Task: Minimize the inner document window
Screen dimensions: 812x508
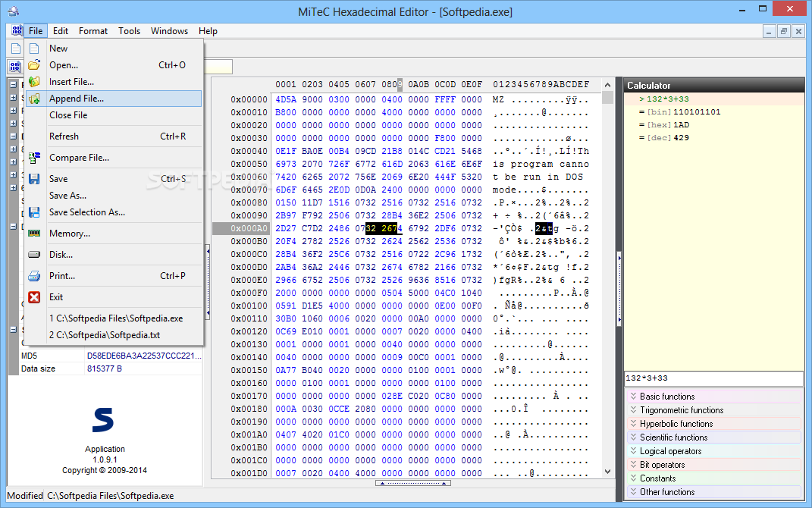Action: tap(769, 32)
